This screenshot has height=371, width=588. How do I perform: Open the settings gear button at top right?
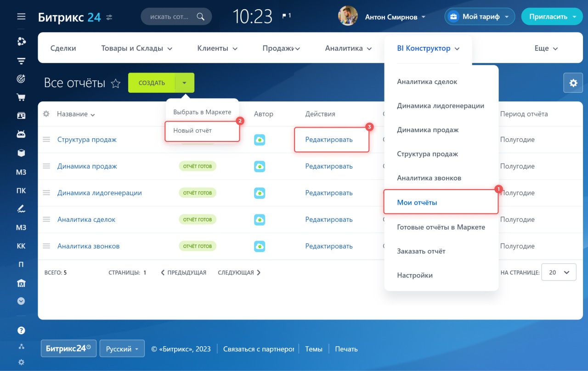pyautogui.click(x=573, y=83)
